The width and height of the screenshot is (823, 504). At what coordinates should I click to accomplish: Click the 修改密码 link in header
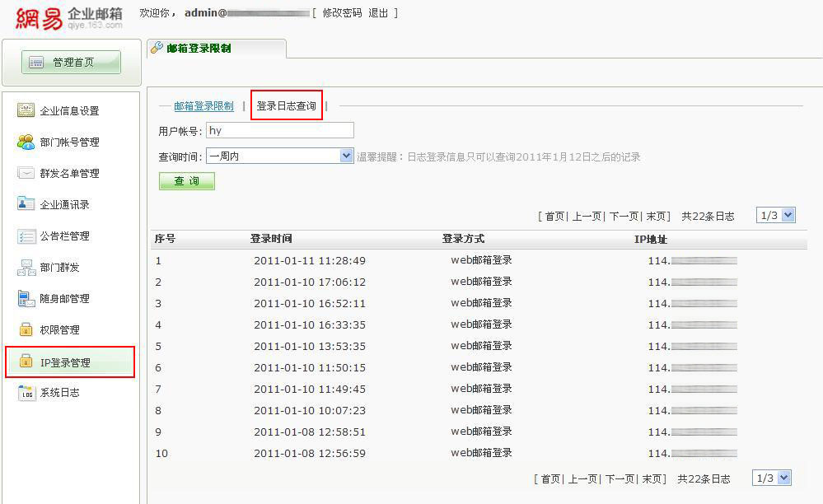[x=342, y=13]
